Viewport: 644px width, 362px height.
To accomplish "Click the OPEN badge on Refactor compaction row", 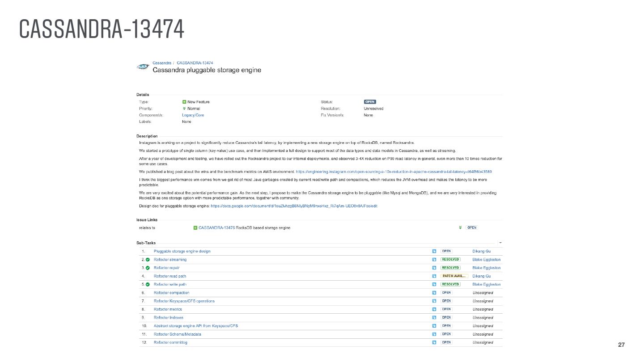I will pos(446,293).
